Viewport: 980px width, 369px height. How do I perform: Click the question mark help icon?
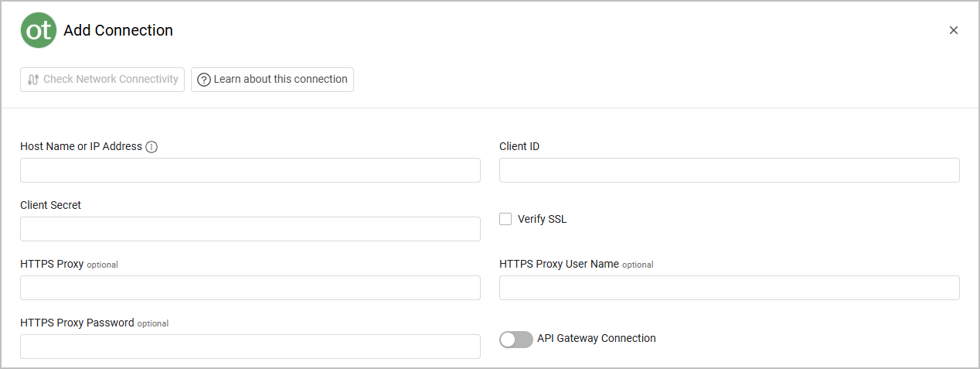204,80
